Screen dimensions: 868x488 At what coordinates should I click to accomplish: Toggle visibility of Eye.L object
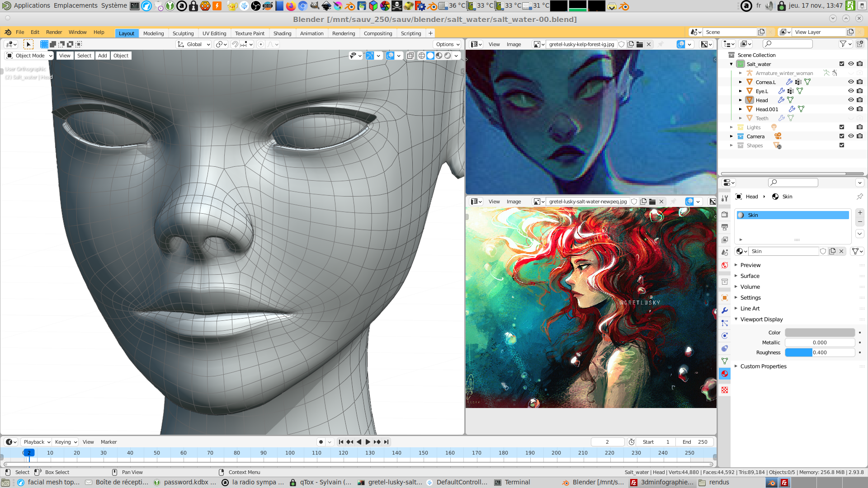pos(851,91)
